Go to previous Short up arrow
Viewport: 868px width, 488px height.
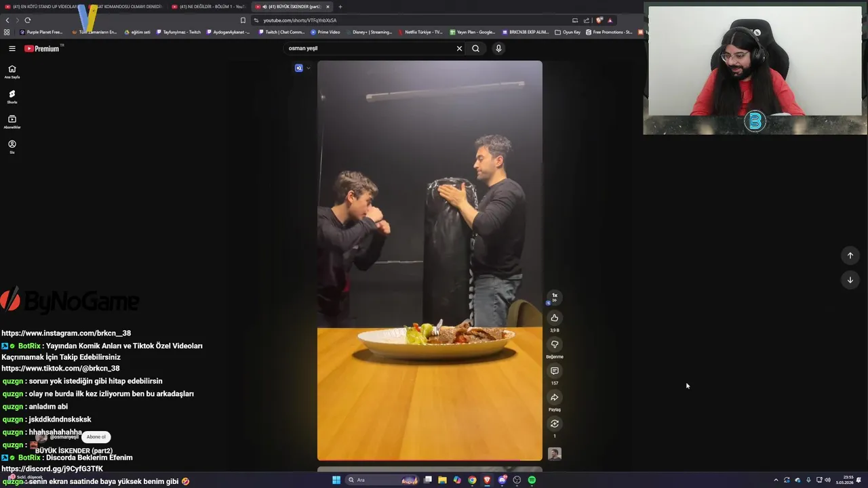click(850, 256)
